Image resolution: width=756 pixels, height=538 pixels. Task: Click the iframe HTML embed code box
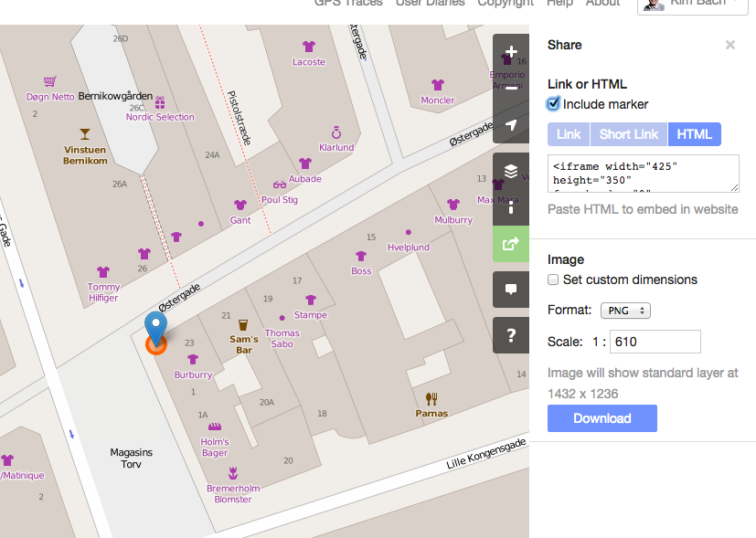click(x=644, y=174)
